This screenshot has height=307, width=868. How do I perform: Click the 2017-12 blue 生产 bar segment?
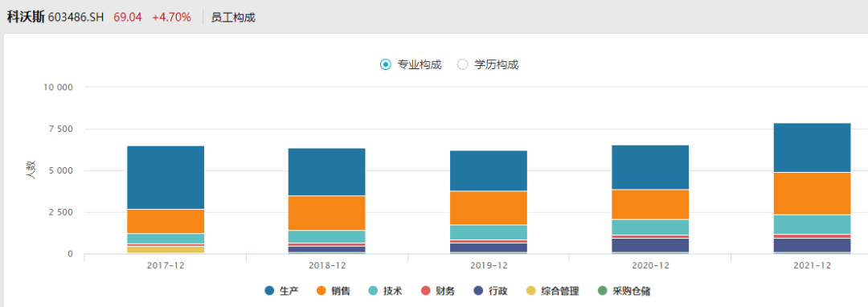(166, 178)
